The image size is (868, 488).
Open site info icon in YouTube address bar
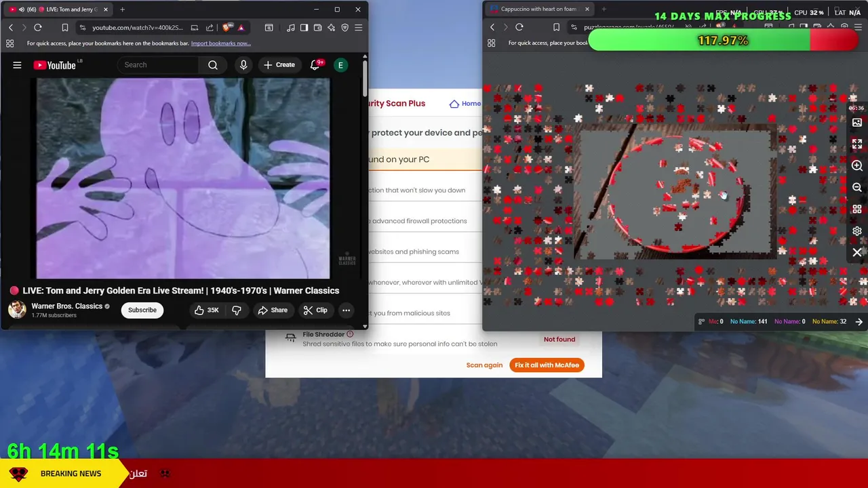coord(82,28)
